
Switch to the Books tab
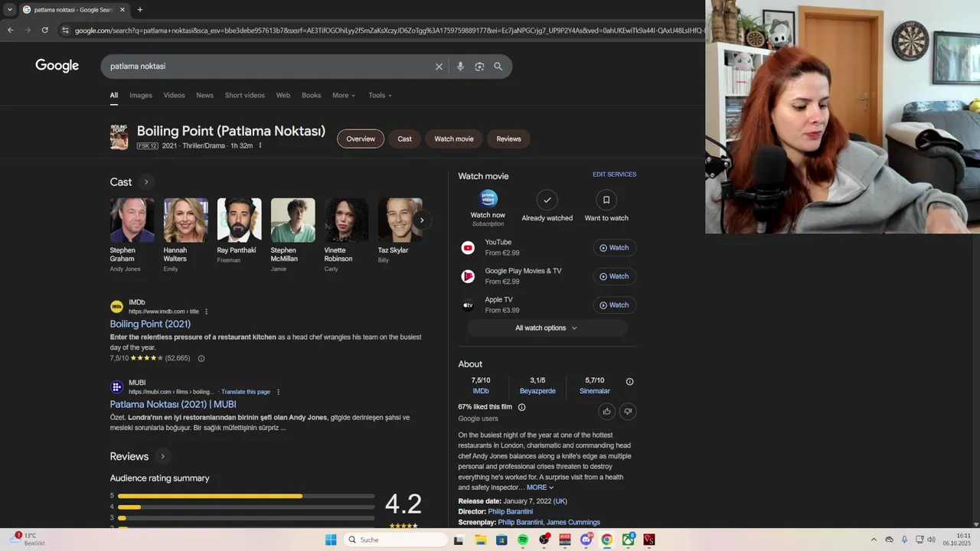(312, 96)
